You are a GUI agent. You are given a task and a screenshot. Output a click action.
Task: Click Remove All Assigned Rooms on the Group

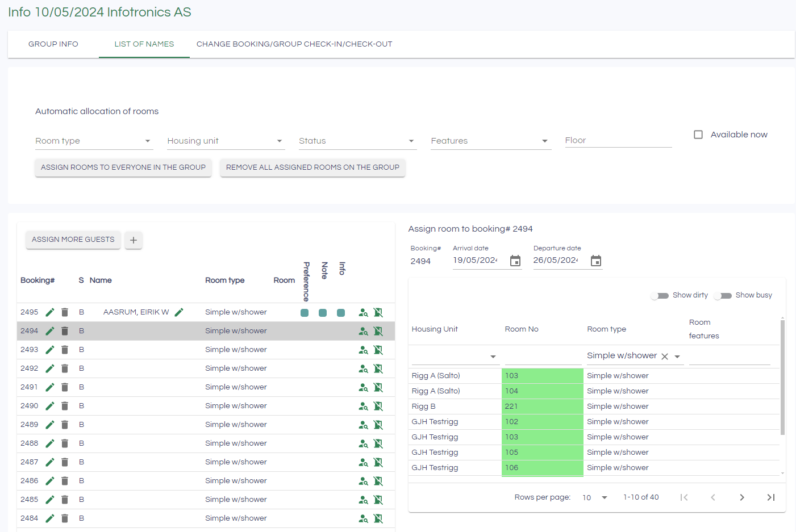312,167
